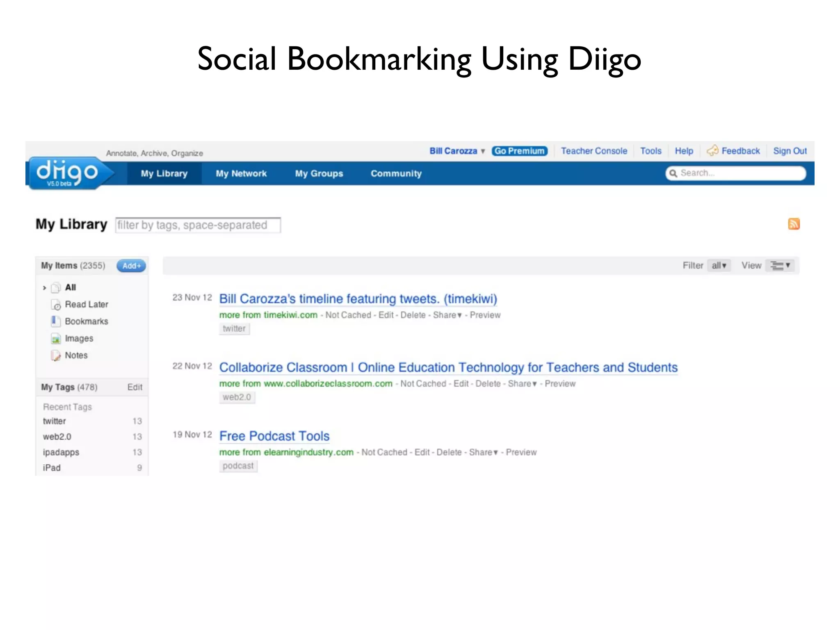This screenshot has width=840, height=630.
Task: Click Preview for Collaborize Classroom bookmark
Action: pyautogui.click(x=560, y=383)
